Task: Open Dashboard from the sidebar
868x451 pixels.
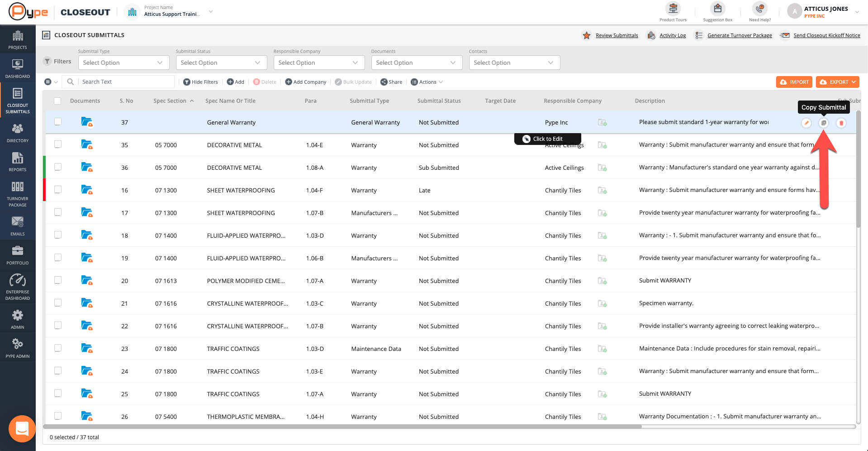Action: pos(18,68)
